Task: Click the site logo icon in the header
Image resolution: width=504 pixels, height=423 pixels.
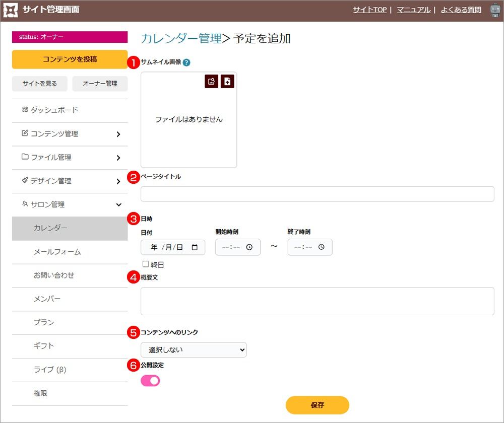Action: [11, 10]
